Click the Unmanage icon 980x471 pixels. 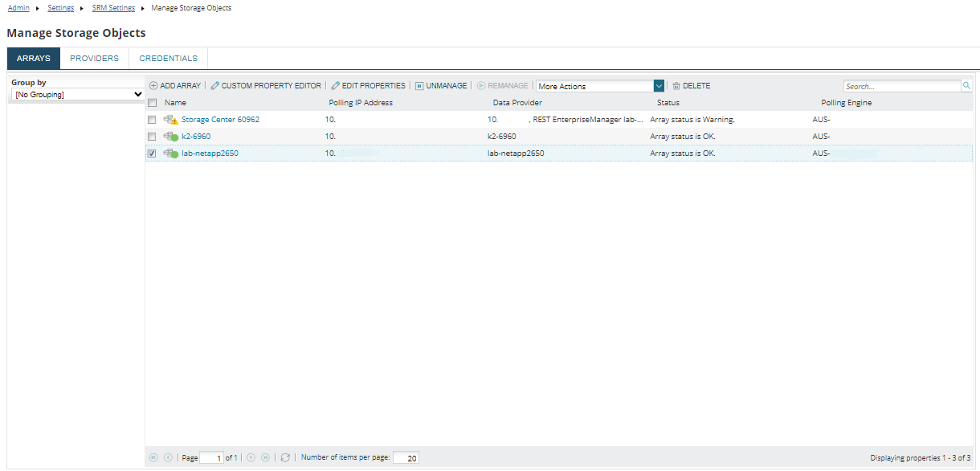click(x=419, y=85)
